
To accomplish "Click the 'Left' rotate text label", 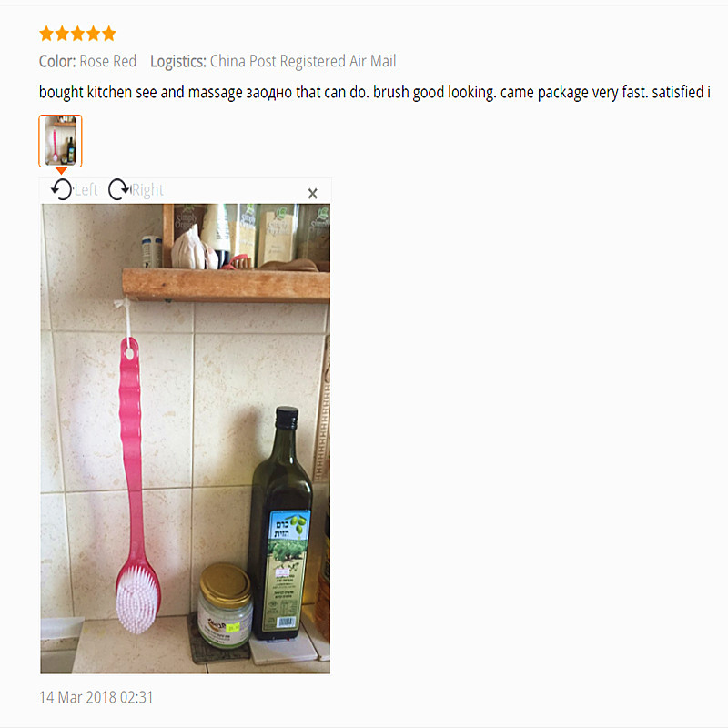I will coord(86,190).
